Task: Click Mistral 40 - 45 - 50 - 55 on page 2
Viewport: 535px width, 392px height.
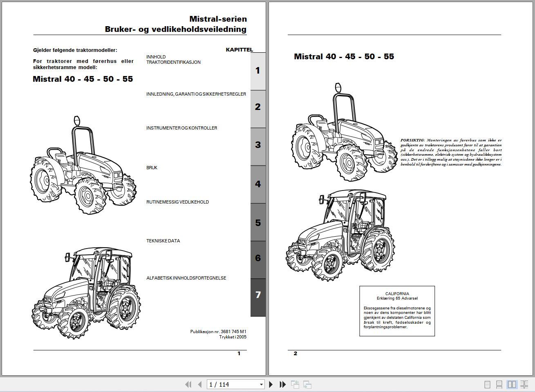Action: 344,56
